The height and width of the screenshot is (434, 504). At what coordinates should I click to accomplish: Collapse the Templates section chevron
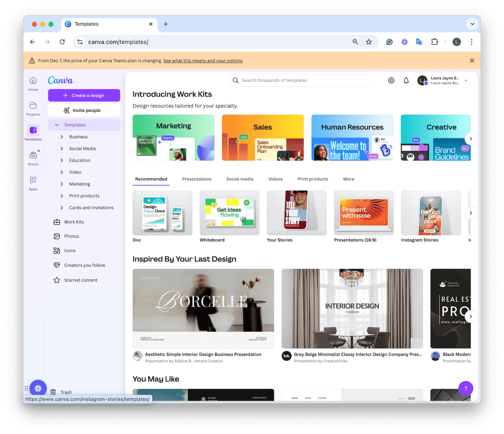(x=57, y=124)
